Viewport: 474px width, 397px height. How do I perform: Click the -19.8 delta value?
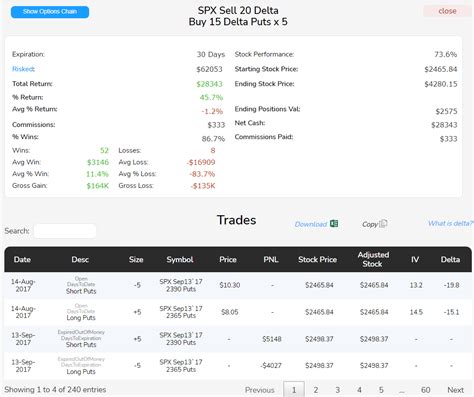tap(451, 285)
